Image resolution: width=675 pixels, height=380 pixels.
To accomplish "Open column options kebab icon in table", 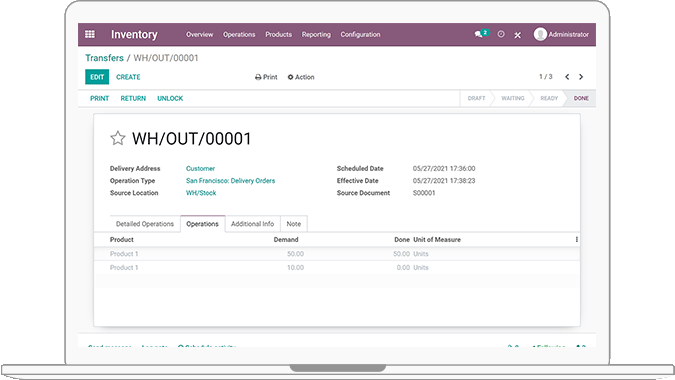I will [x=576, y=240].
